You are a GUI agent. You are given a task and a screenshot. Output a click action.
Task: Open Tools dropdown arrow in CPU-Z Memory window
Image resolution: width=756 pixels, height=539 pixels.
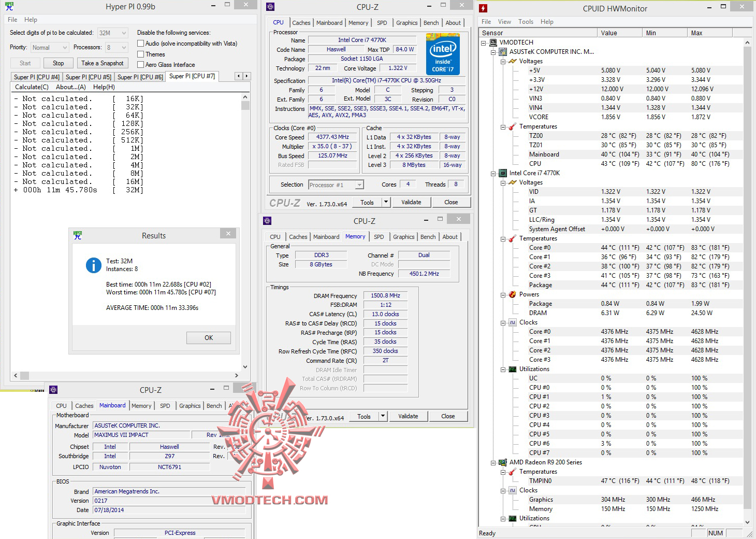pyautogui.click(x=383, y=416)
